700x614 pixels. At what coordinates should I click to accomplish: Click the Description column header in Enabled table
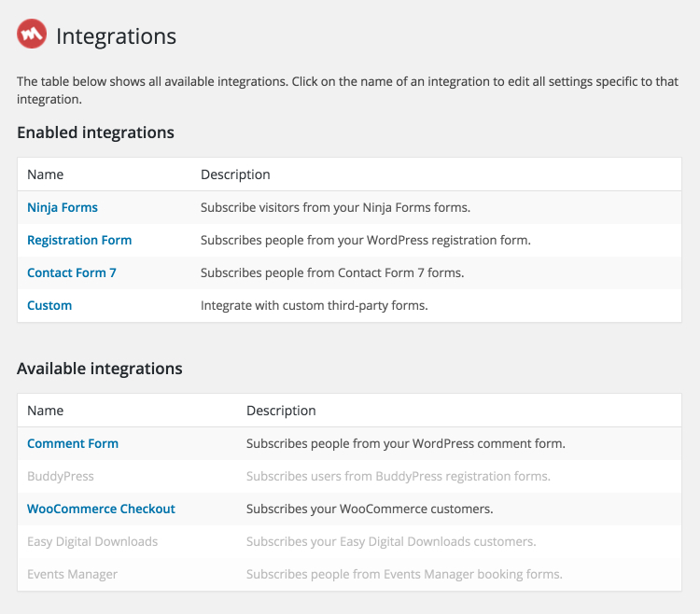[x=235, y=174]
